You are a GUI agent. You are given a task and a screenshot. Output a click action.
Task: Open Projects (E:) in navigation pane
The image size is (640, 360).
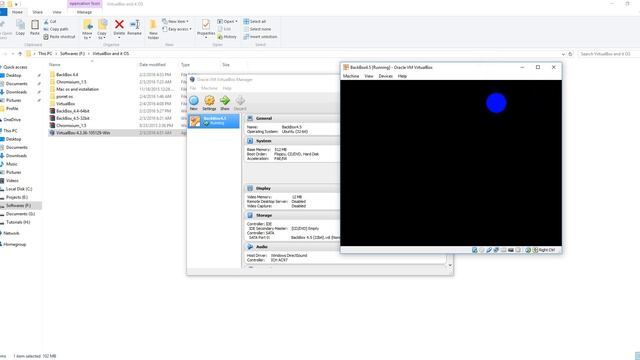pyautogui.click(x=17, y=197)
